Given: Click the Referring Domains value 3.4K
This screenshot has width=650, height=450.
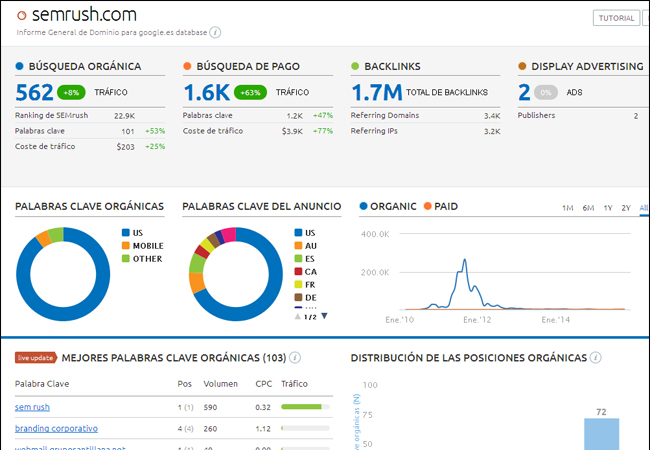Looking at the screenshot, I should click(492, 116).
